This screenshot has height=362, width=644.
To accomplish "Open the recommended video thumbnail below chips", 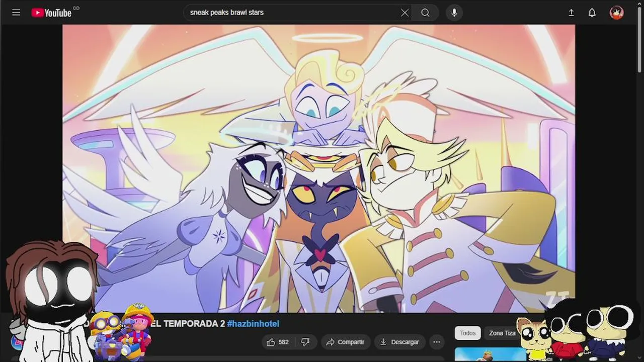I will (491, 354).
